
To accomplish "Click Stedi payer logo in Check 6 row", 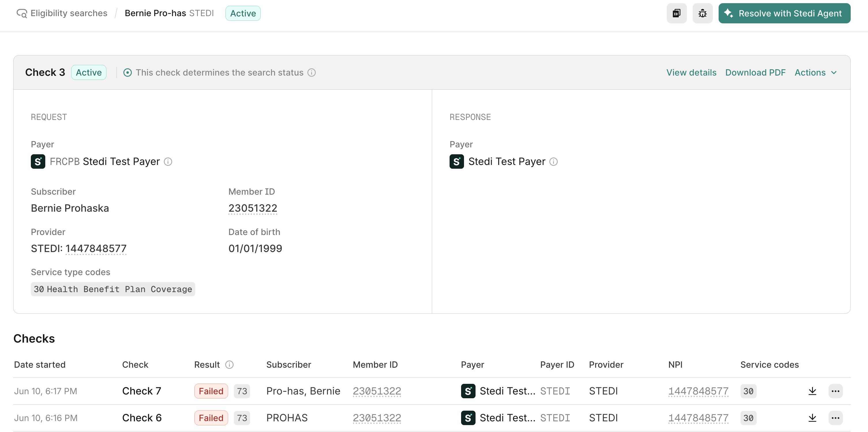I will point(468,418).
